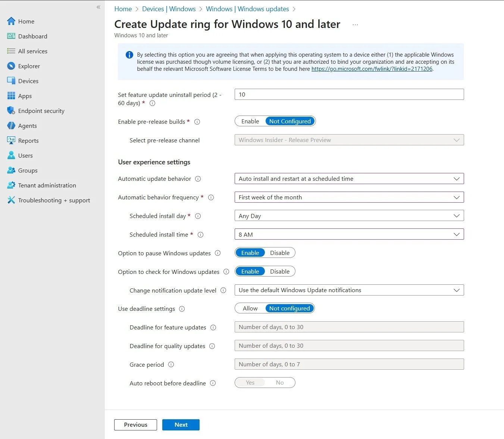Go to Home breadcrumb link

(x=123, y=9)
